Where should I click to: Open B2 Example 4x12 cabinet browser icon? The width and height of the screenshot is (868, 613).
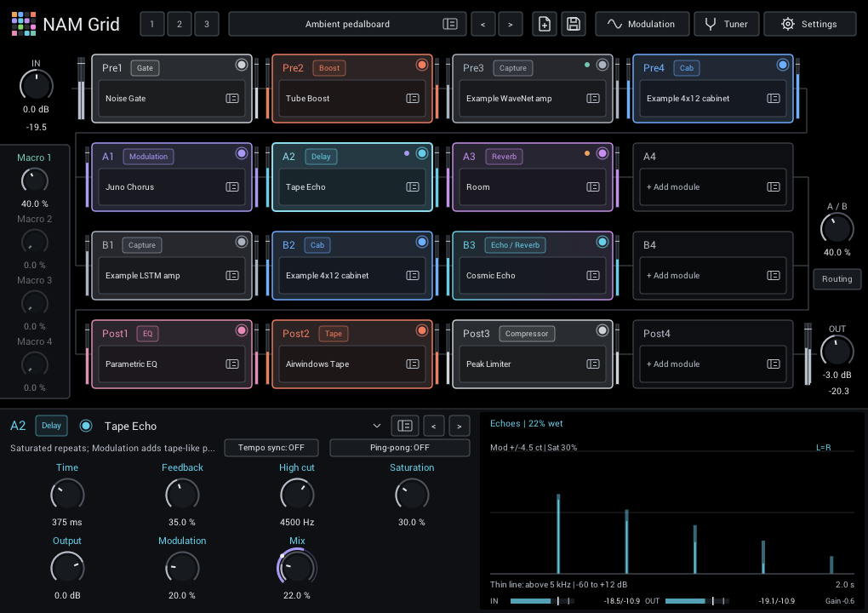pos(413,275)
